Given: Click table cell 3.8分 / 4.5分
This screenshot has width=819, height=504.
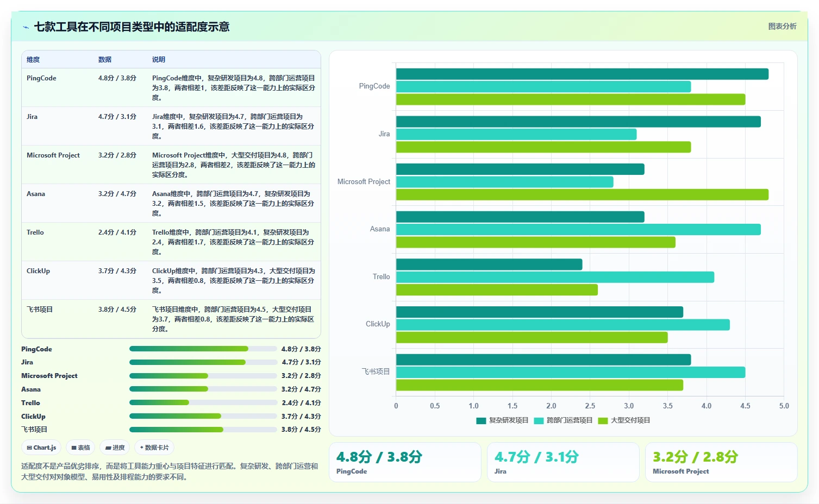Looking at the screenshot, I should click(117, 310).
